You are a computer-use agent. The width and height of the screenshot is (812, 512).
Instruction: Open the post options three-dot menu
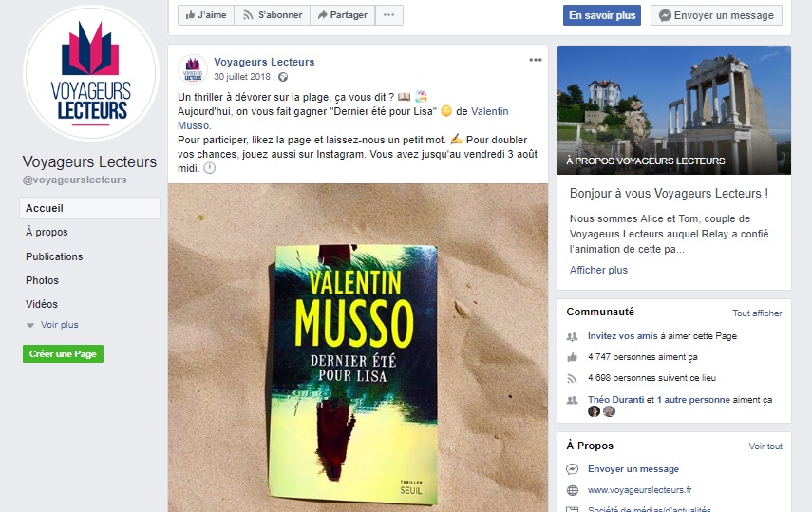coord(536,60)
